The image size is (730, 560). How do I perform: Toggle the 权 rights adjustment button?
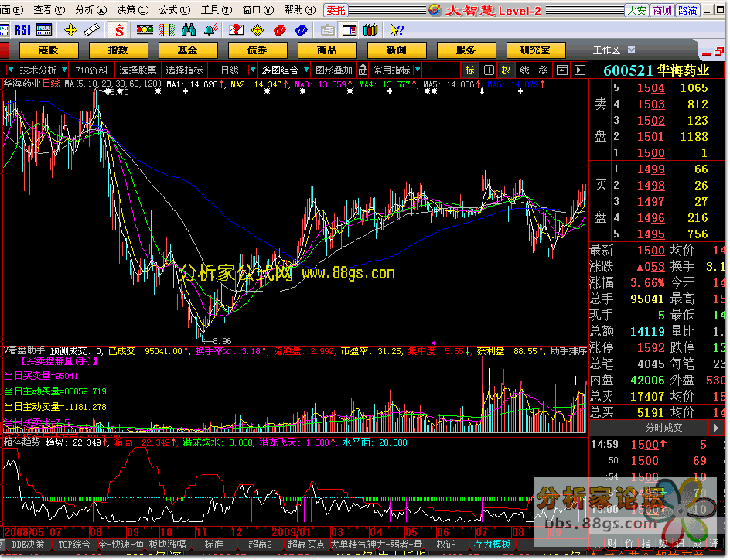click(x=506, y=70)
